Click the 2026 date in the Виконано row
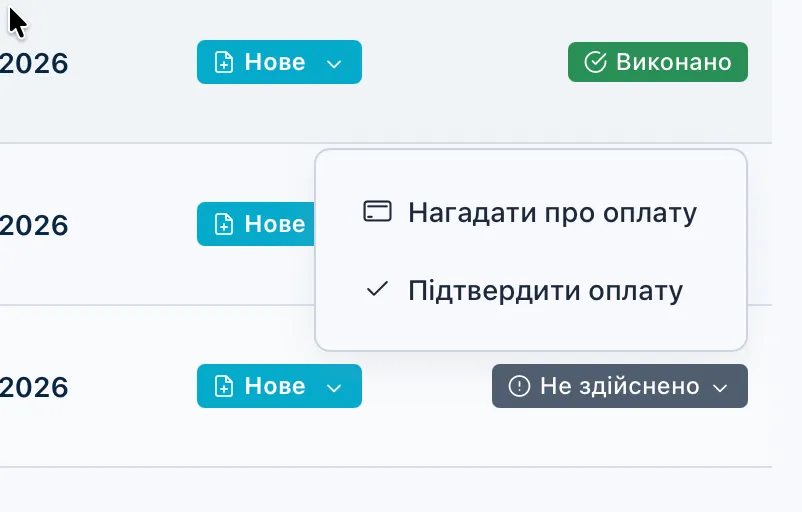The width and height of the screenshot is (802, 512). 34,64
